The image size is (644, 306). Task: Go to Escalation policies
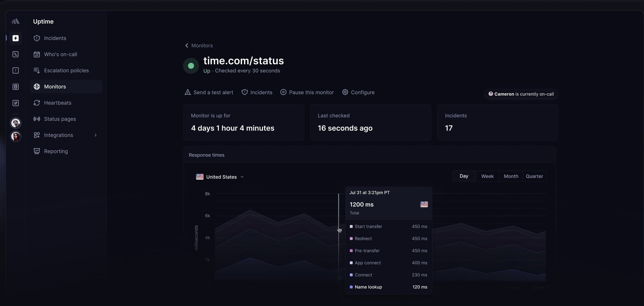(x=66, y=71)
